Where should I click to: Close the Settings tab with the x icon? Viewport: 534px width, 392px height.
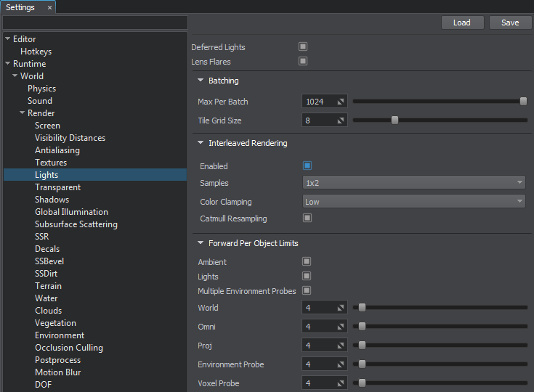tap(49, 7)
